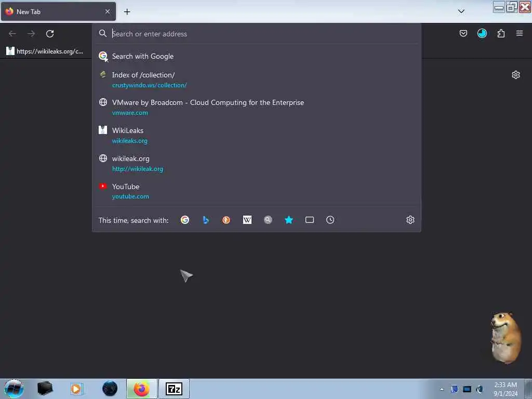Expand the list all tabs chevron
The image size is (532, 399).
click(x=461, y=11)
